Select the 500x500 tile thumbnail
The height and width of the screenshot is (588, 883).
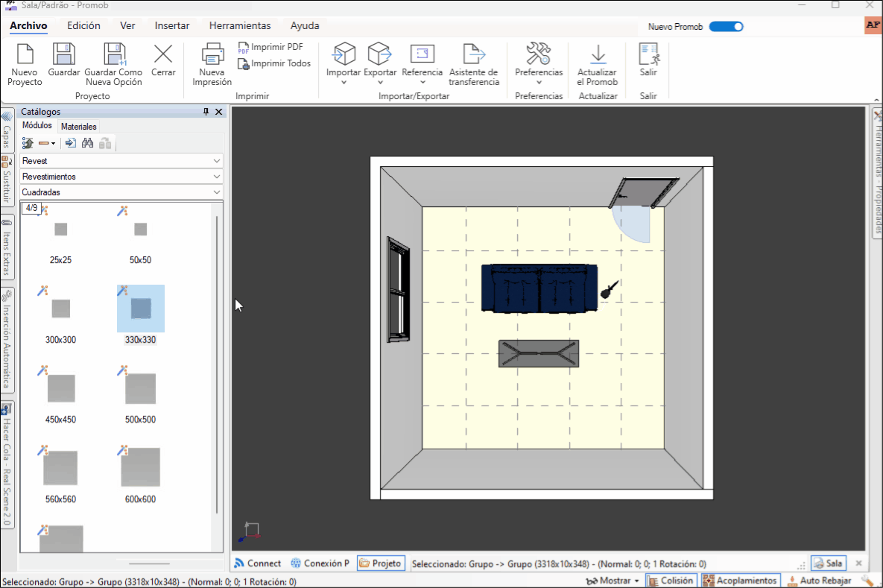[x=140, y=388]
